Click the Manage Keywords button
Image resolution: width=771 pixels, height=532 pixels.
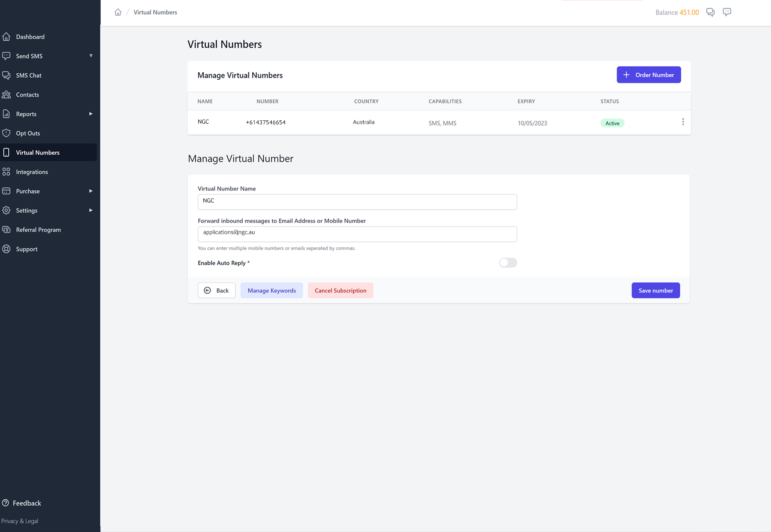tap(271, 290)
